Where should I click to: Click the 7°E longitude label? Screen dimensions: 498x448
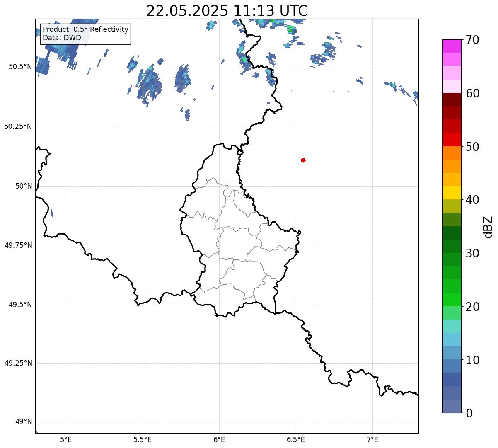pyautogui.click(x=373, y=440)
